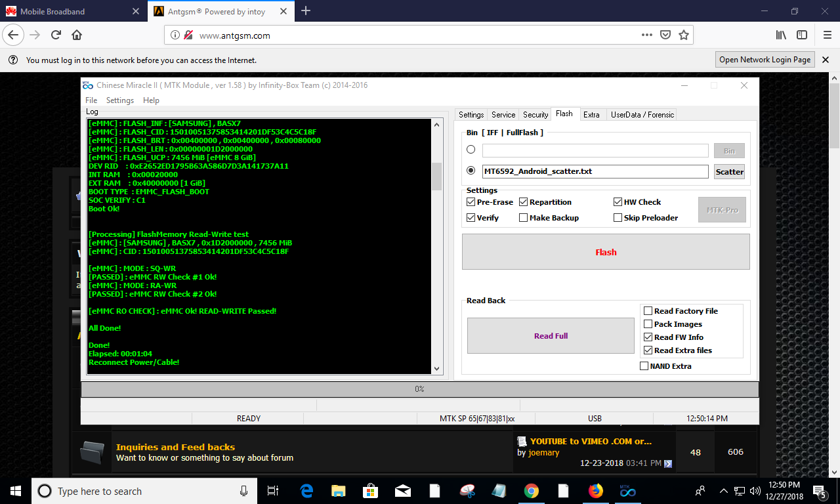840x504 pixels.
Task: Switch to the UserData / Forensic tab
Action: click(642, 115)
